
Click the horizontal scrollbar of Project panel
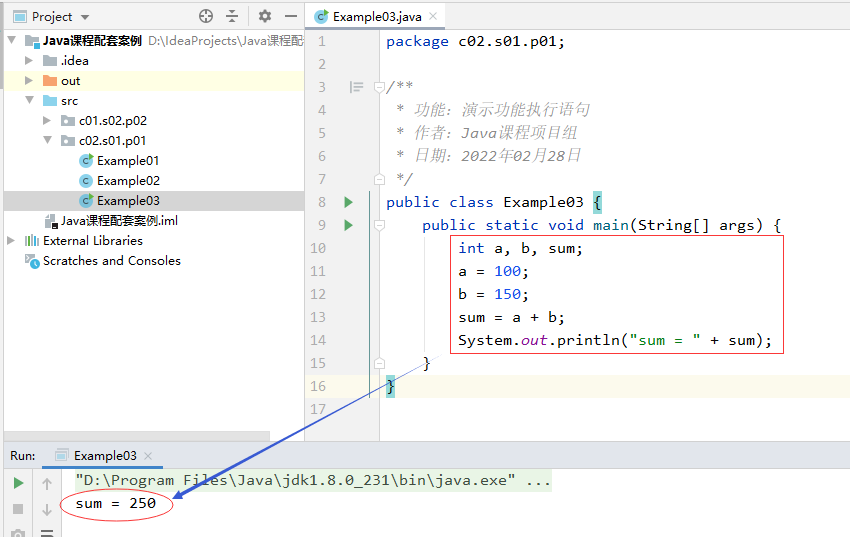pos(137,436)
